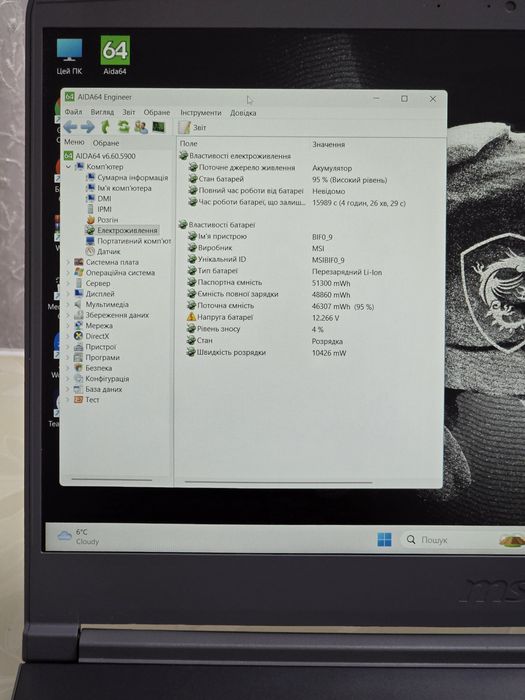Select the DMI tree item
Viewport: 525px width, 700px height.
tap(99, 198)
